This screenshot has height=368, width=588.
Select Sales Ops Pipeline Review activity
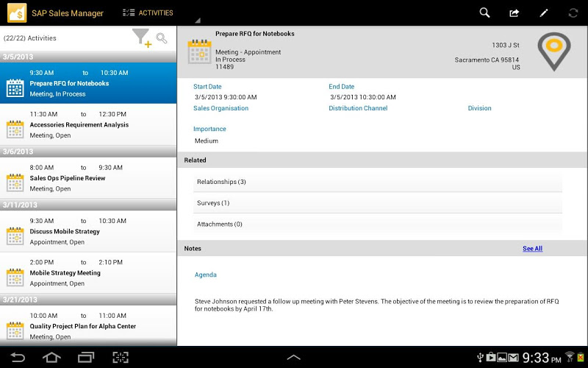tap(88, 178)
